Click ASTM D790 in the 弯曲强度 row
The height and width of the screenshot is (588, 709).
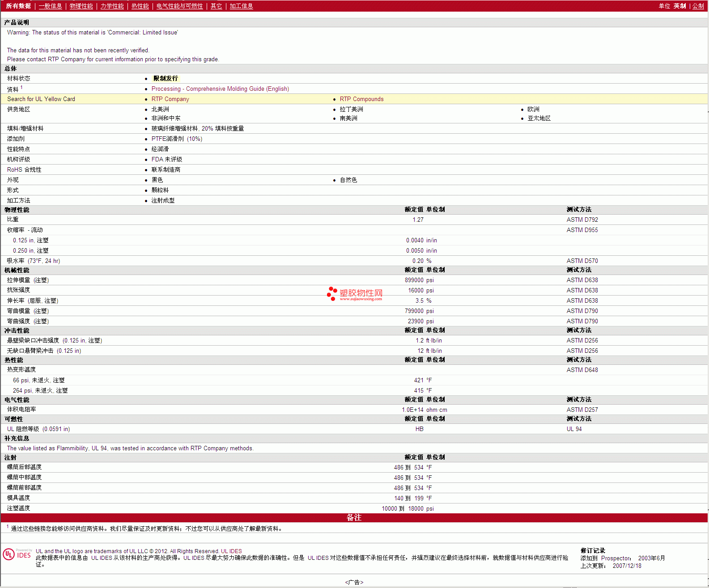[582, 321]
